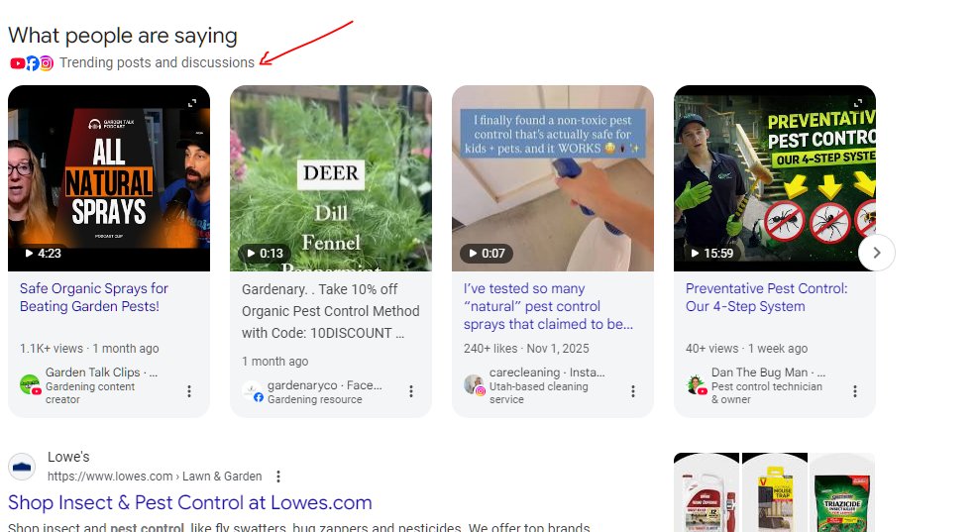Click the mouse trap product image
Screen dimensions: 980x532
(x=774, y=492)
